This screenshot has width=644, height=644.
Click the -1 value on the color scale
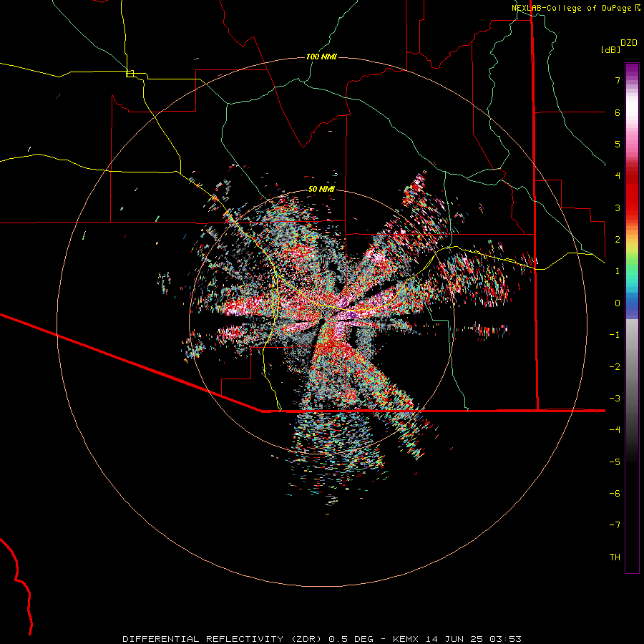pos(615,335)
